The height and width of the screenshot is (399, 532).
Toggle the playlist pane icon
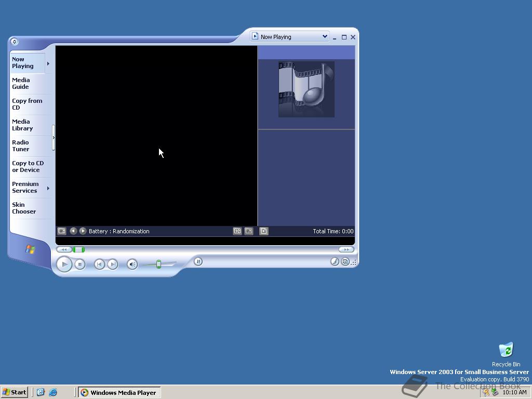pyautogui.click(x=263, y=231)
